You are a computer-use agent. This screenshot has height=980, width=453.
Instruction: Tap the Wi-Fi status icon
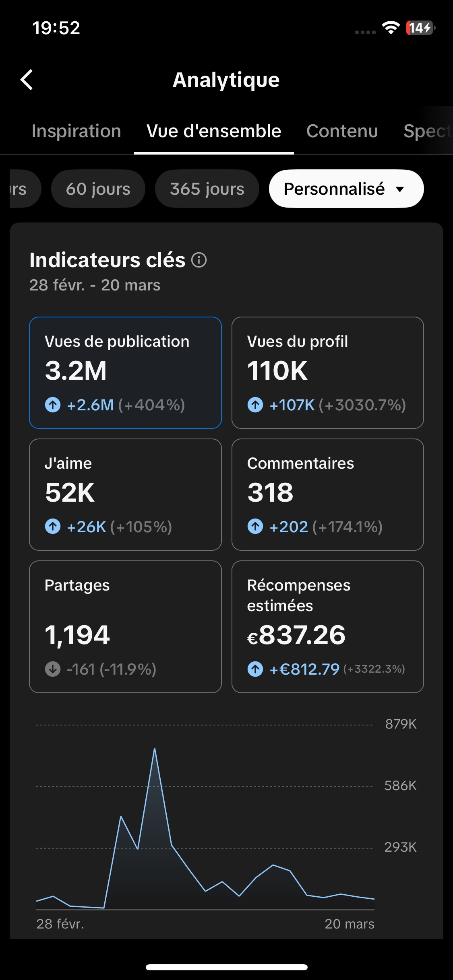(391, 28)
